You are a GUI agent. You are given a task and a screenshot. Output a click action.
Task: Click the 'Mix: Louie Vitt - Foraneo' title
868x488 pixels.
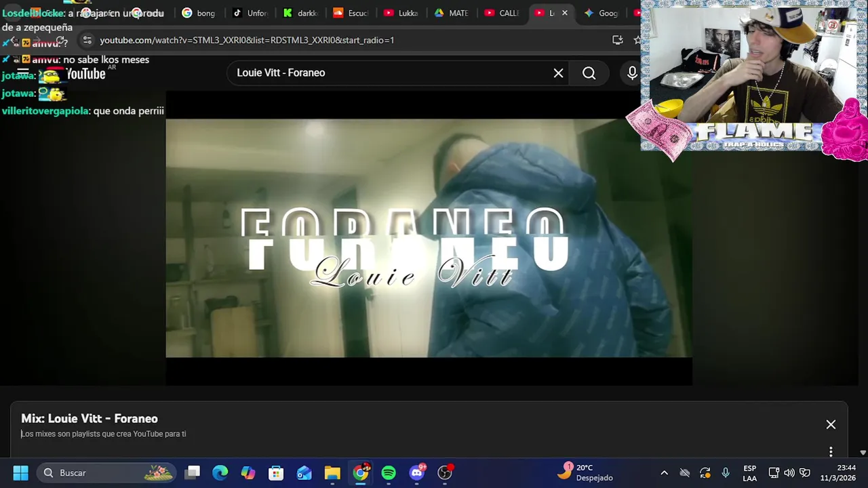[90, 419]
